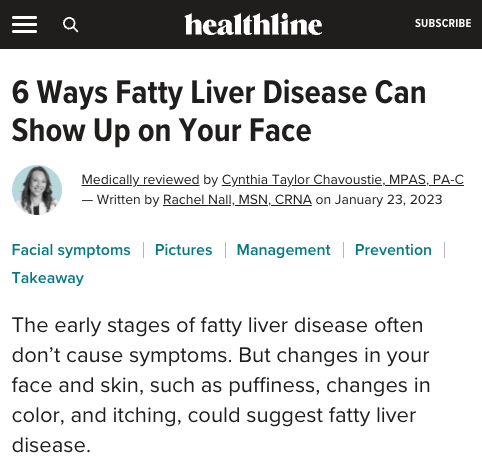Click the publication date January 23, 2023
This screenshot has height=471, width=482.
[388, 200]
